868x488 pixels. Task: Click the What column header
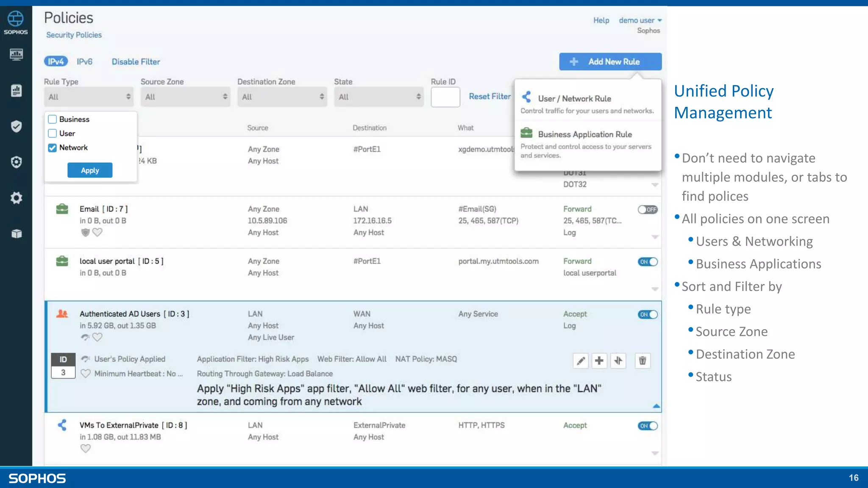465,128
